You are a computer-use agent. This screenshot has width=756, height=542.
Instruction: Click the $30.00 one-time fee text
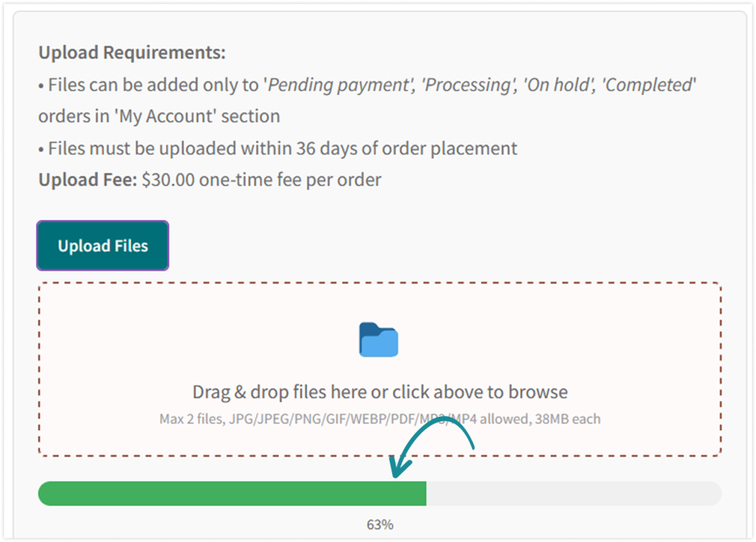[262, 179]
